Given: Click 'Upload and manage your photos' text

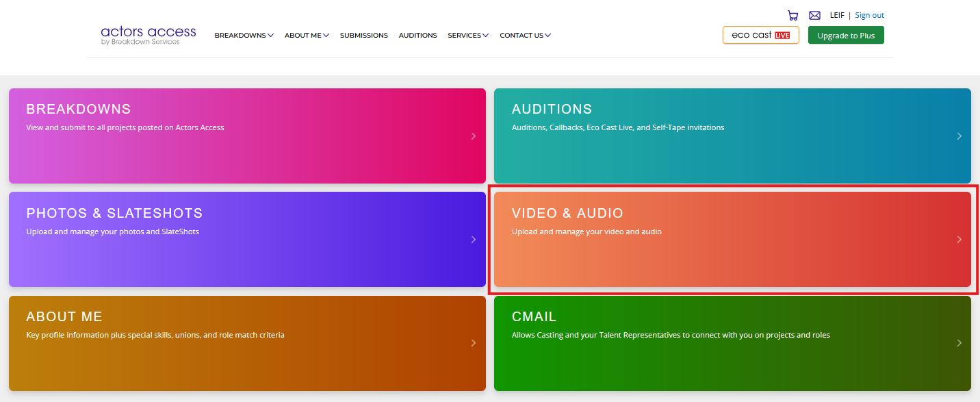Looking at the screenshot, I should point(112,231).
